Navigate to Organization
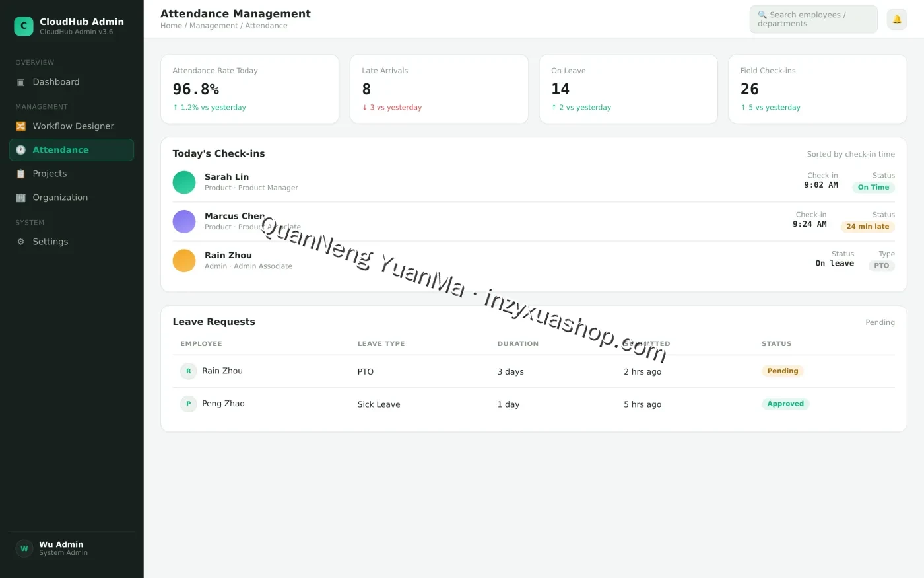The height and width of the screenshot is (578, 924). click(71, 198)
